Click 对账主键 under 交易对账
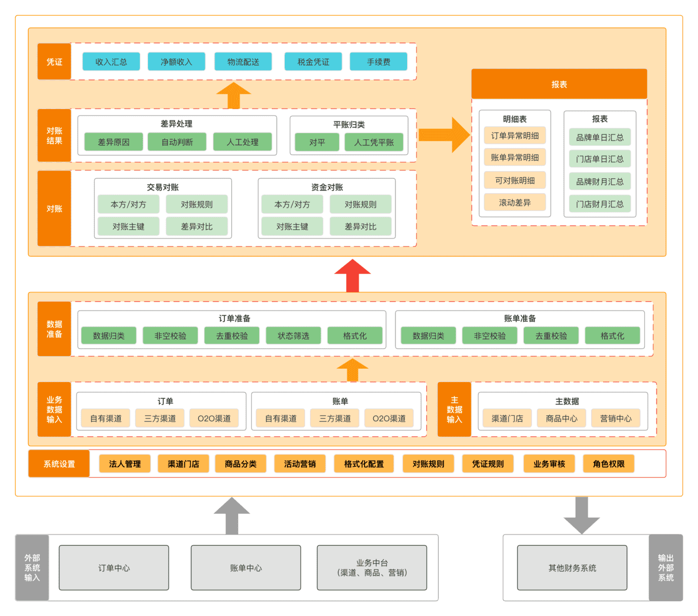This screenshot has height=616, width=698. coord(129,226)
